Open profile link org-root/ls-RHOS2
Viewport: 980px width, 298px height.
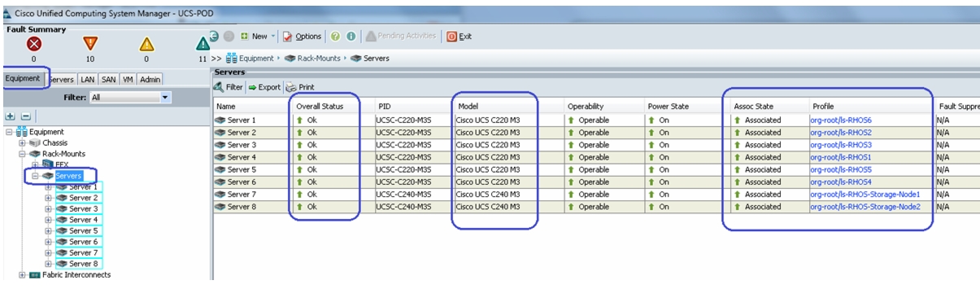click(840, 133)
